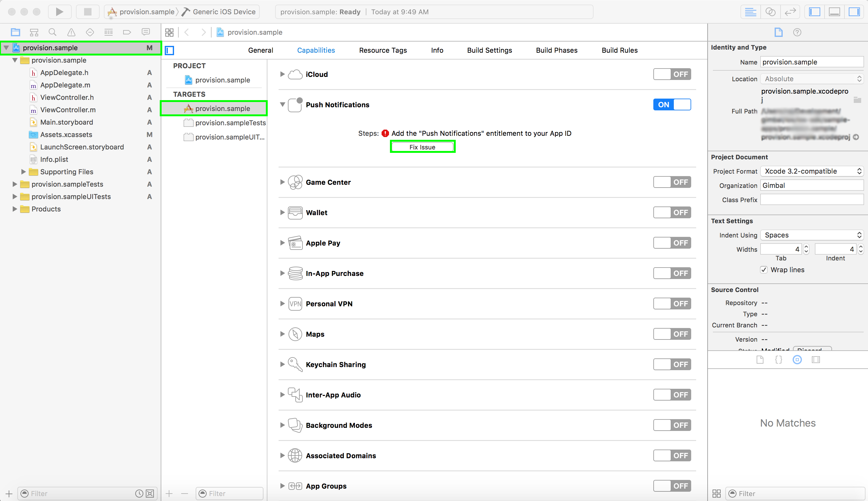868x501 pixels.
Task: Expand the provision.sampleTests group
Action: 15,184
